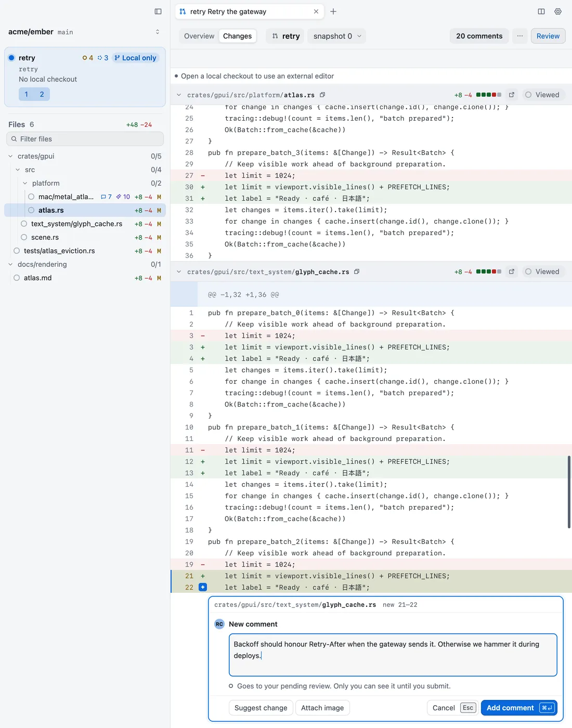Image resolution: width=572 pixels, height=728 pixels.
Task: Open atlas.rs in external editor icon
Action: 512,95
